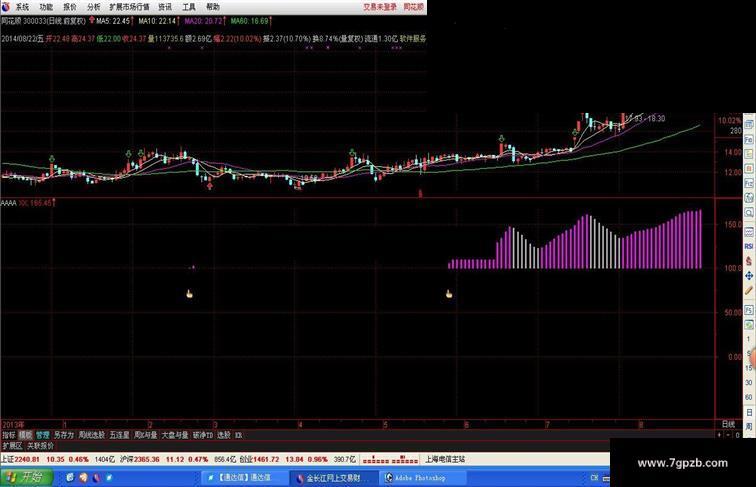Open the 分析 menu

click(x=94, y=7)
